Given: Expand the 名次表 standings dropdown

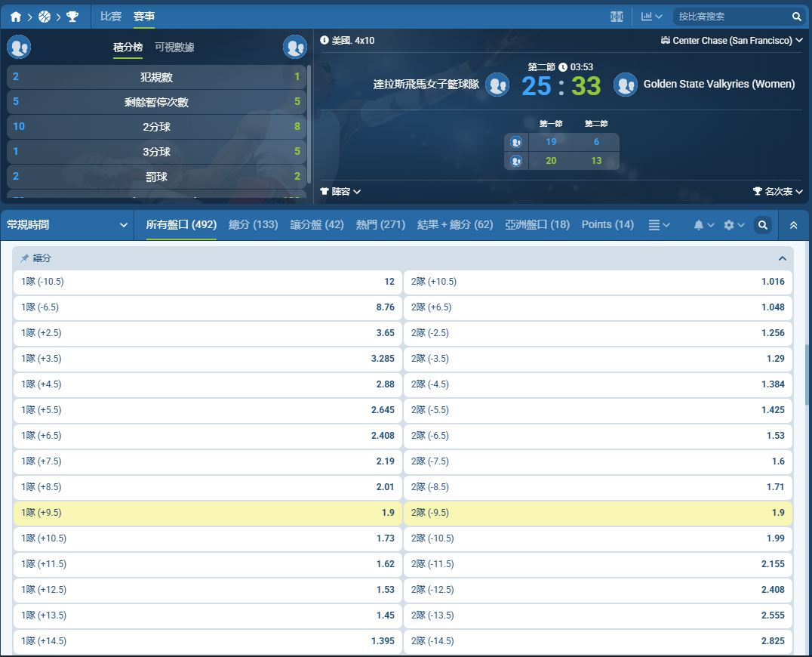Looking at the screenshot, I should point(778,192).
